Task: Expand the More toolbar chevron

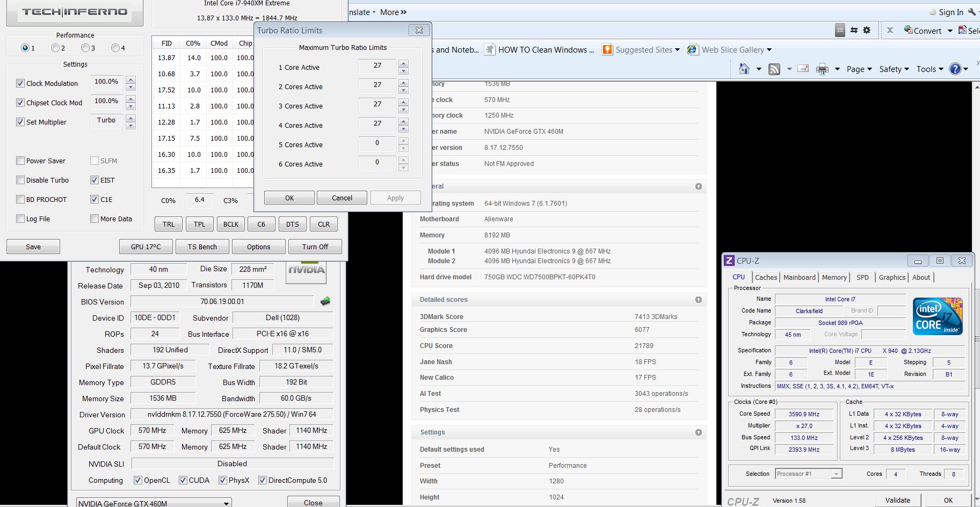Action: point(403,12)
